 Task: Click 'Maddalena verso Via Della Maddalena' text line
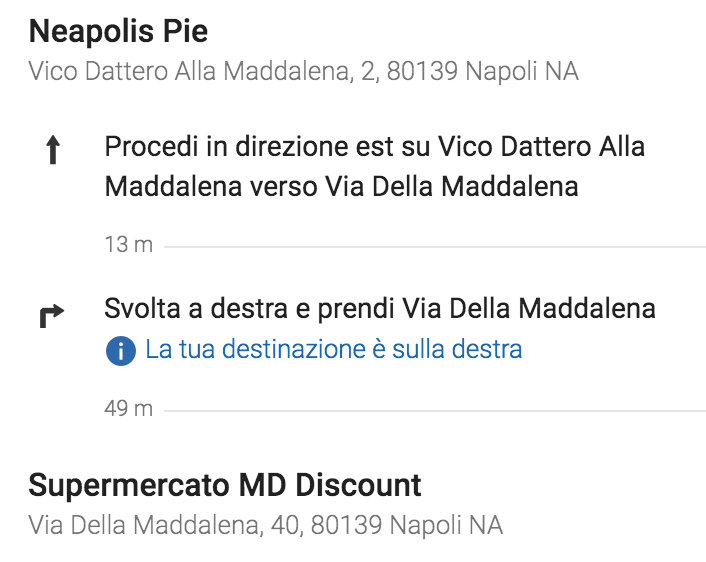(x=341, y=186)
